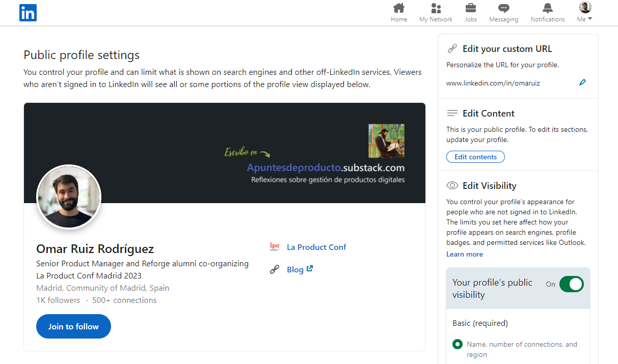The image size is (618, 364).
Task: Click the eye icon beside Edit Visibility
Action: pos(452,185)
